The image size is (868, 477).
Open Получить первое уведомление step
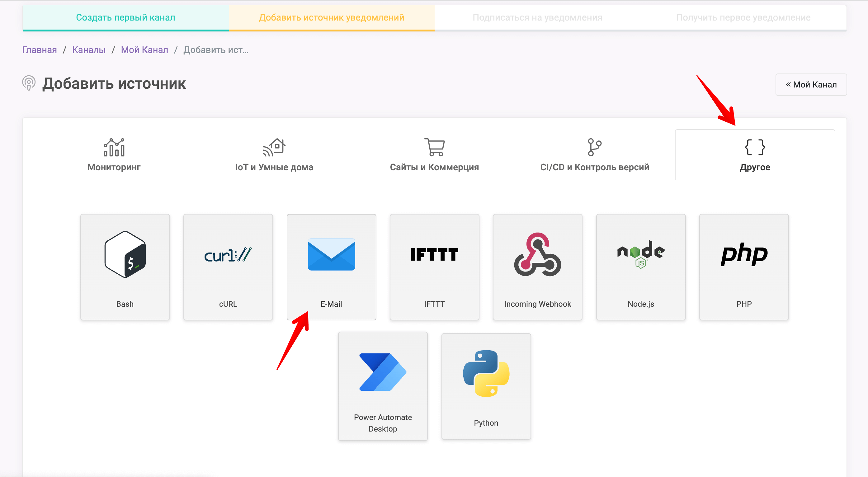(743, 17)
